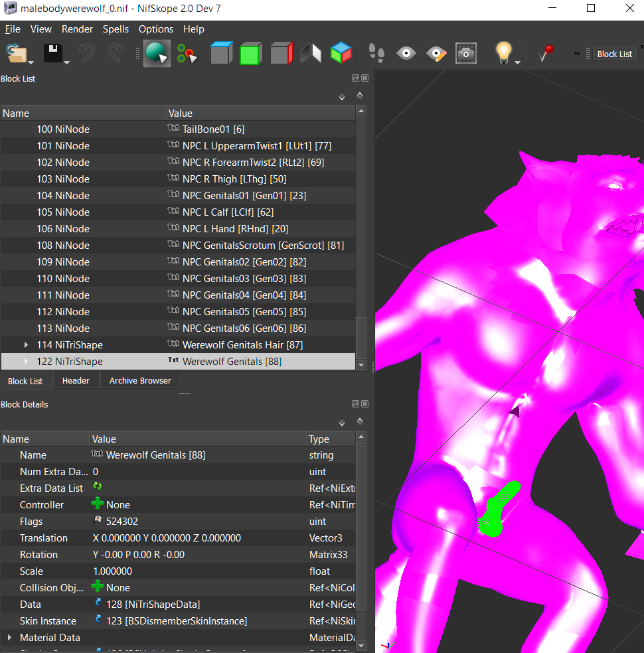Click the Undo arrow icon
644x653 pixels.
[x=86, y=54]
